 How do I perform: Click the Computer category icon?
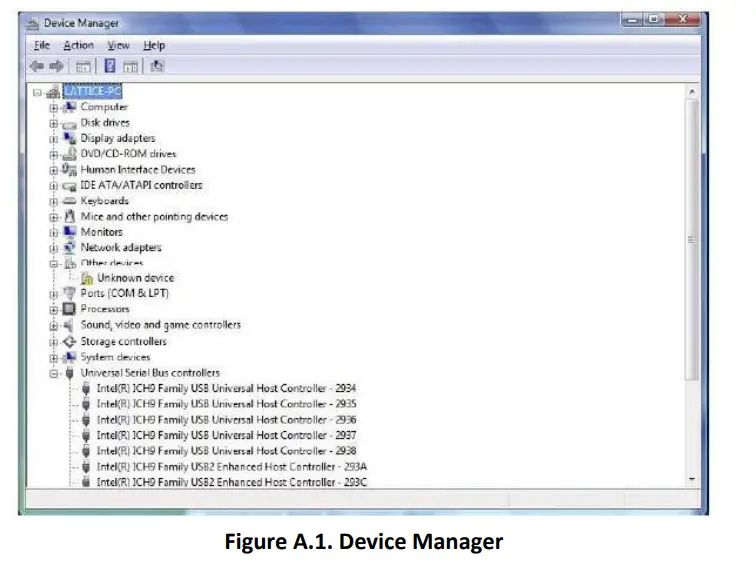click(x=69, y=107)
